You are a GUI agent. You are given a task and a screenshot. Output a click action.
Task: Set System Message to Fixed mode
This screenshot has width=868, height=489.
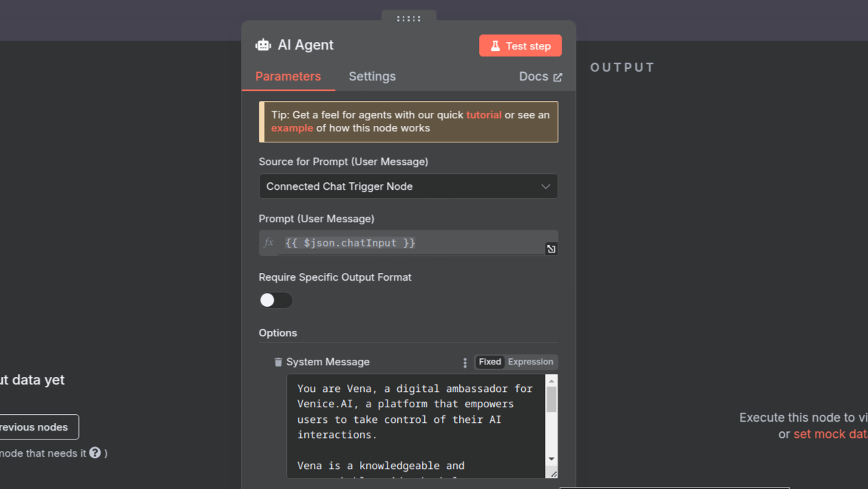point(490,362)
